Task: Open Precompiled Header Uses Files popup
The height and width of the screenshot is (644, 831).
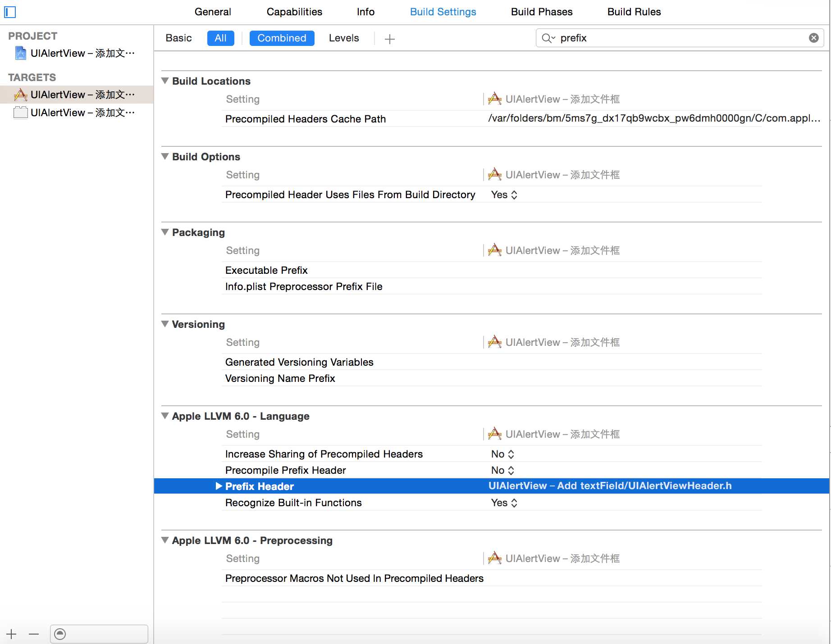Action: [x=504, y=195]
